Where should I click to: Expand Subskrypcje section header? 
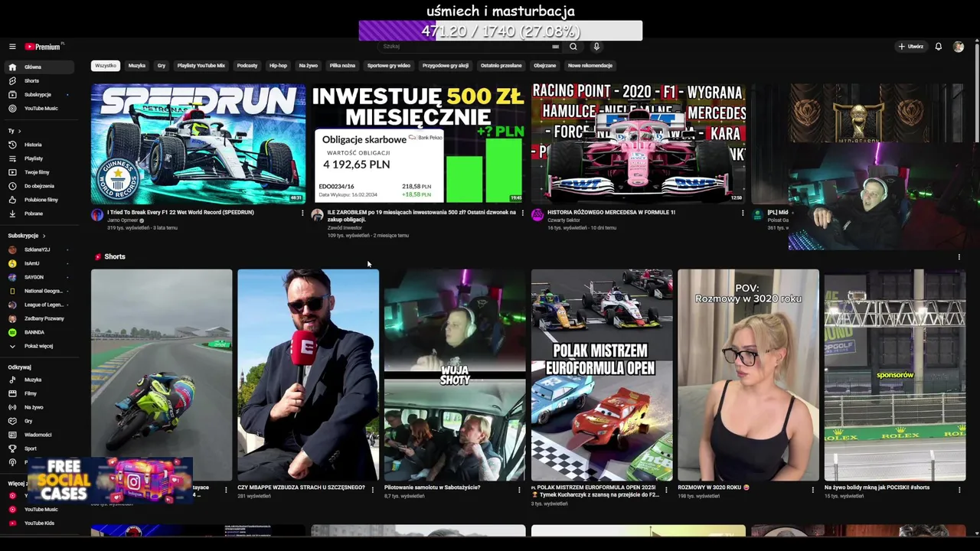[x=27, y=236]
